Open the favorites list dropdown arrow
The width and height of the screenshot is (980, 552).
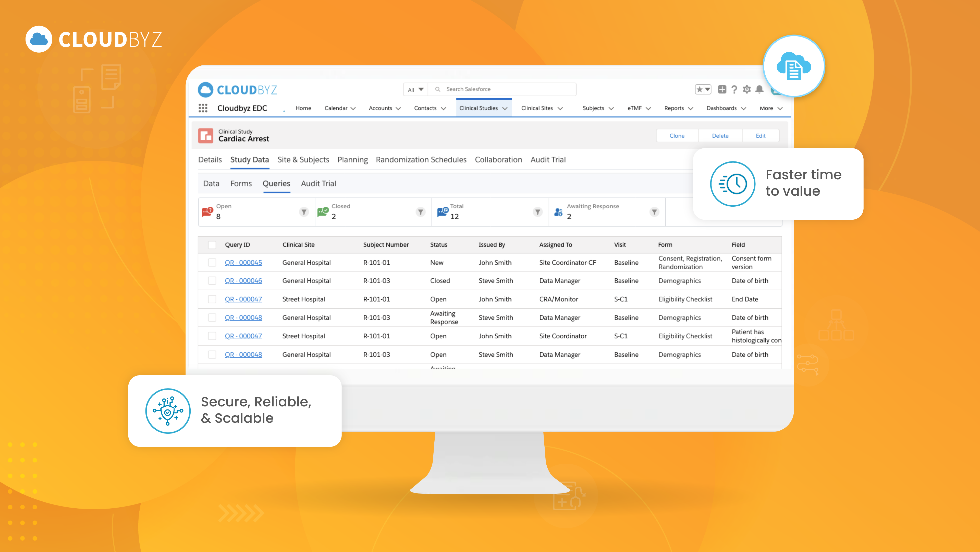coord(708,89)
